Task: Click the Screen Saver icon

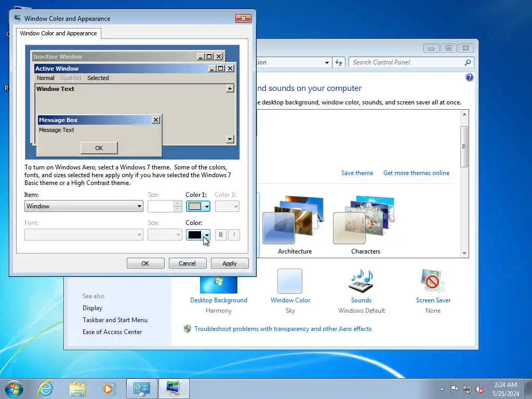Action: tap(433, 281)
